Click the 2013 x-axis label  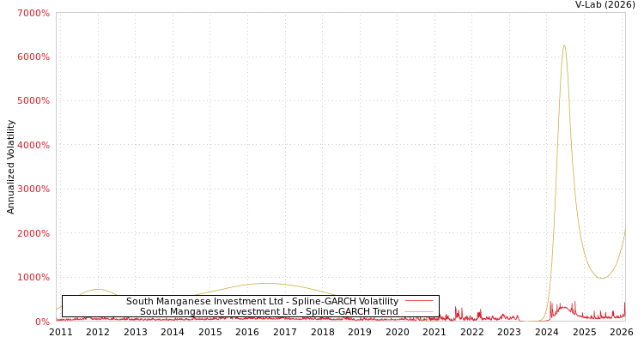(x=135, y=332)
